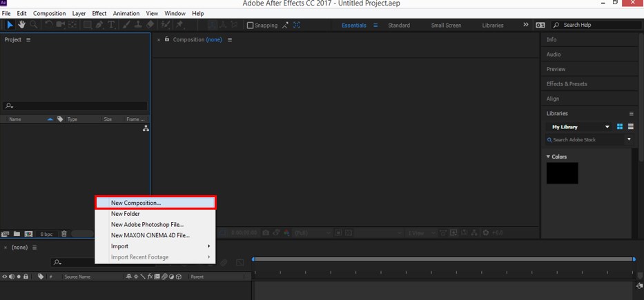Show more workspaces with double chevron
The image size is (644, 300).
526,25
